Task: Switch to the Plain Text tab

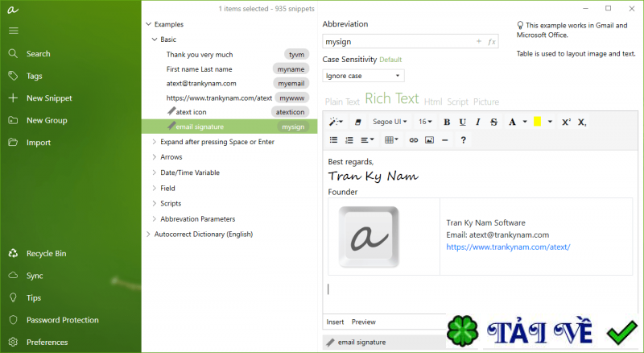Action: pos(341,102)
